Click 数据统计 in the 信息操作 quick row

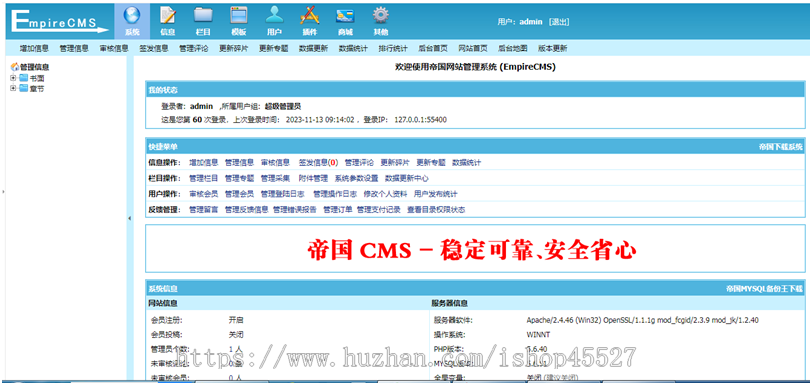click(x=467, y=163)
